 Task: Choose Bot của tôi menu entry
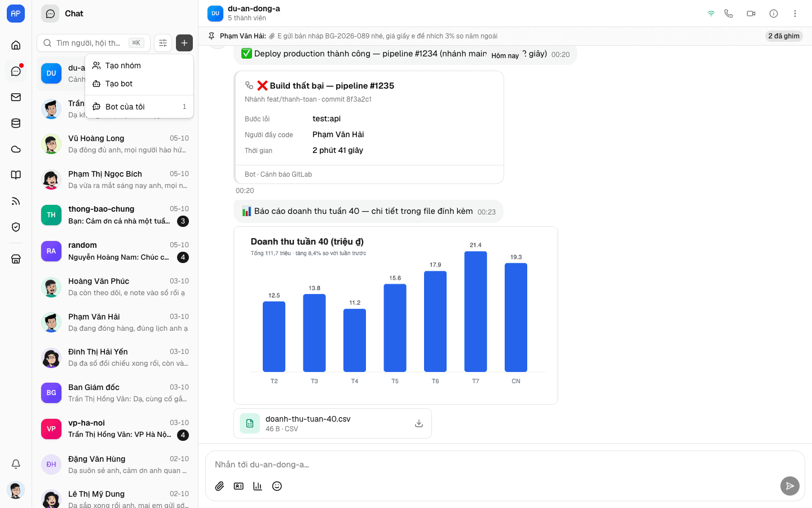click(x=139, y=107)
